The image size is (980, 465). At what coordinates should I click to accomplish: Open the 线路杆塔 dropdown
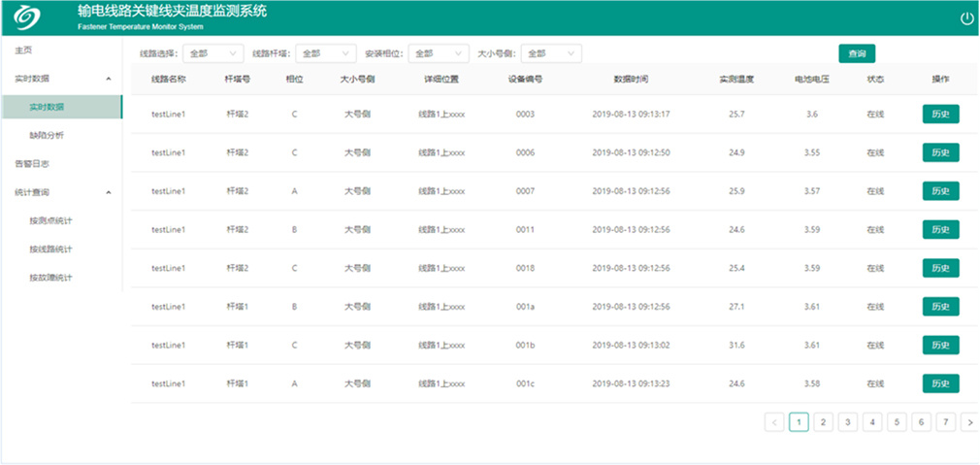(x=325, y=53)
